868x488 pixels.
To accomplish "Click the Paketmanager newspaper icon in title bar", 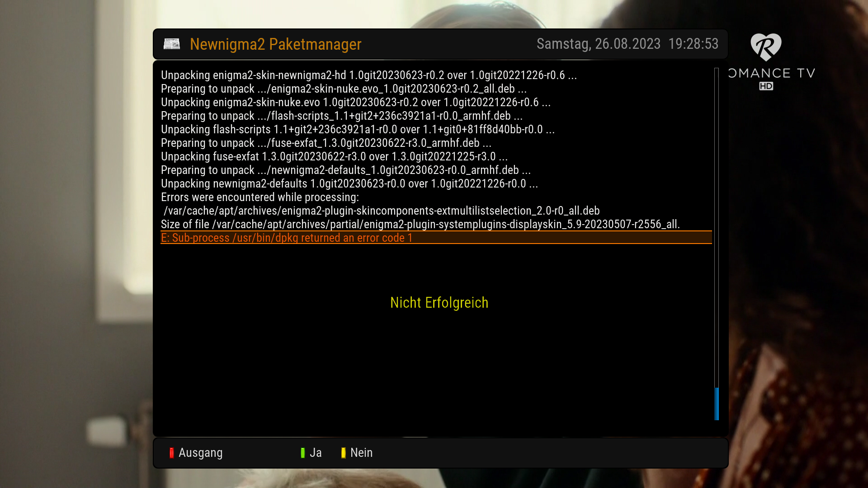I will 172,44.
